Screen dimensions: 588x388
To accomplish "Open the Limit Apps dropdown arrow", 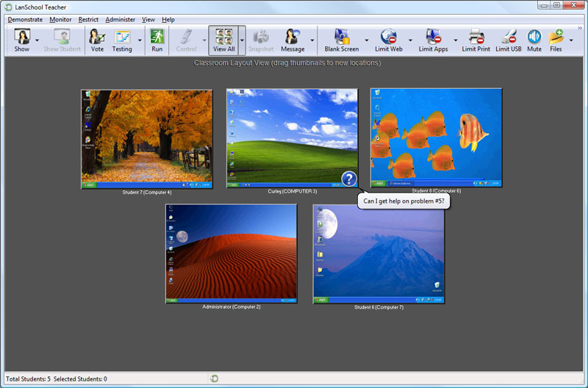I will (x=455, y=40).
